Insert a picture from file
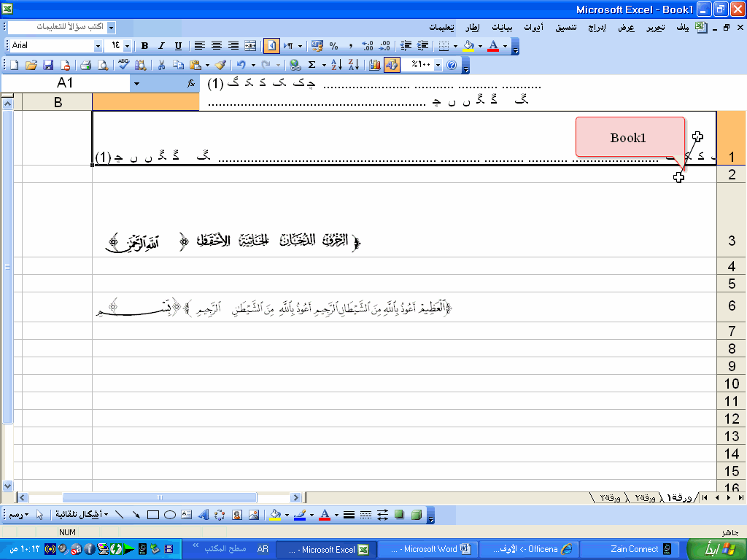This screenshot has width=747, height=560. point(253,515)
